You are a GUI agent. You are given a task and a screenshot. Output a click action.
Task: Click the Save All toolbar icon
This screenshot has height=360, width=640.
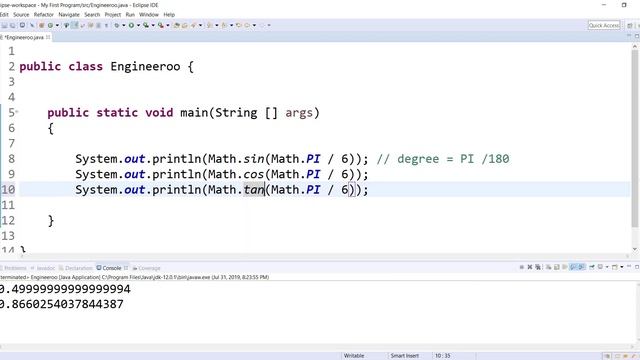[13, 25]
